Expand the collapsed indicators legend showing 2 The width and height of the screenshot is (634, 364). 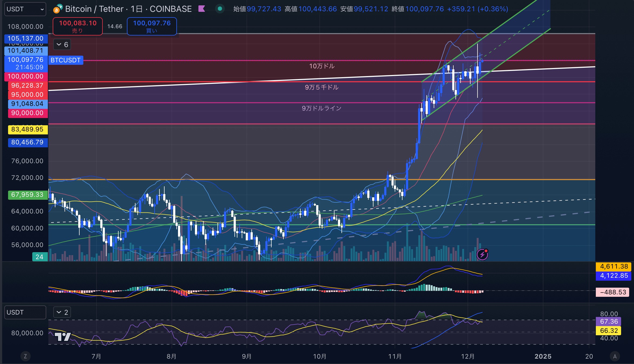(x=62, y=312)
